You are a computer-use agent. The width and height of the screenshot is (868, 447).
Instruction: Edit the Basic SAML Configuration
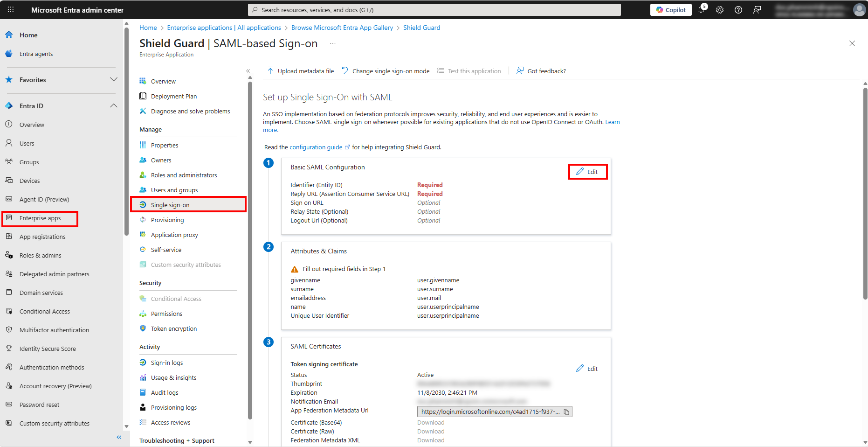tap(587, 172)
